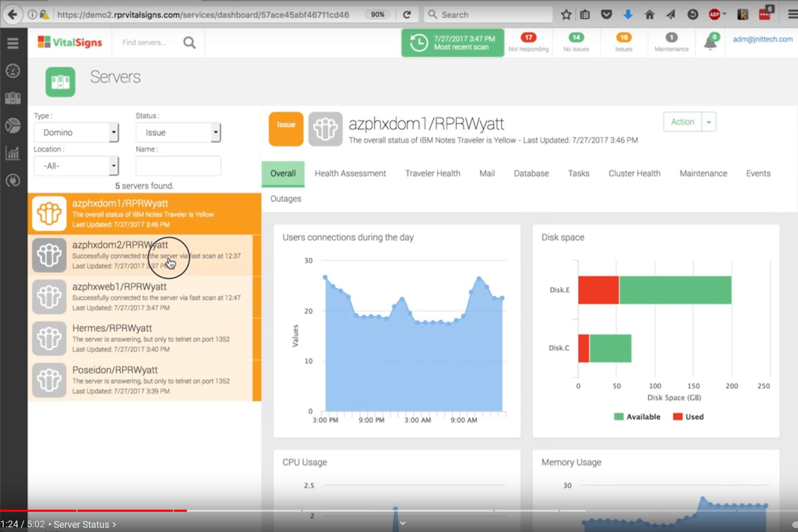Toggle the Used legend swatch
The image size is (798, 532).
[678, 417]
